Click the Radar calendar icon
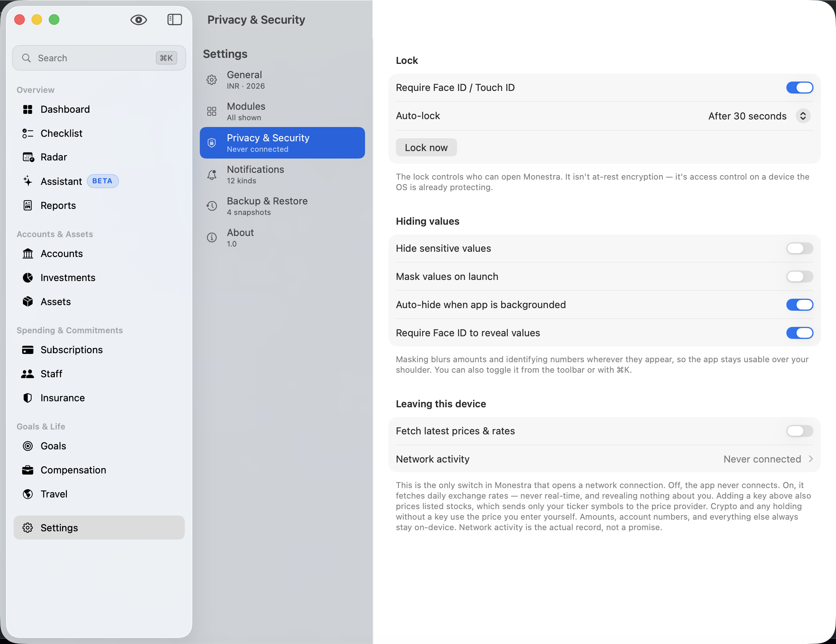 28,157
